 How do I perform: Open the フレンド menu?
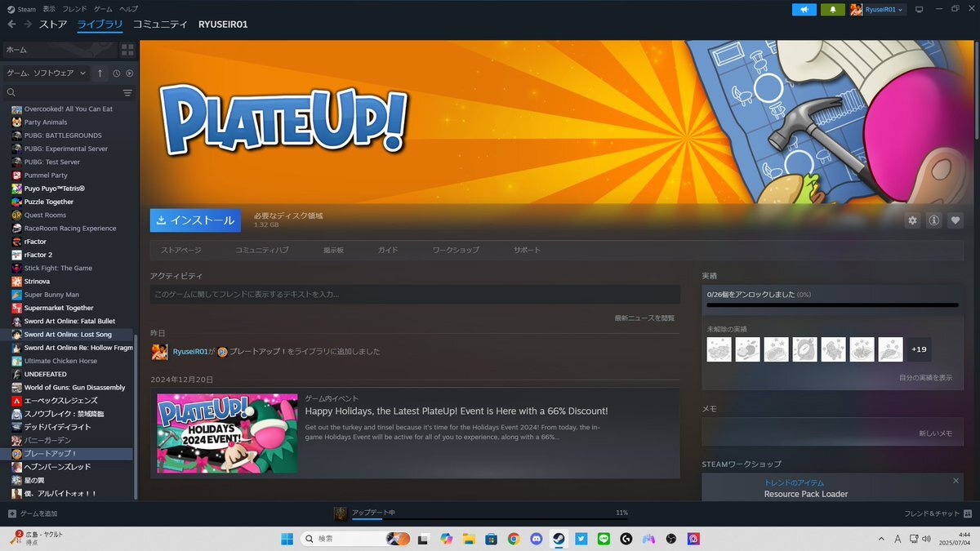[74, 8]
